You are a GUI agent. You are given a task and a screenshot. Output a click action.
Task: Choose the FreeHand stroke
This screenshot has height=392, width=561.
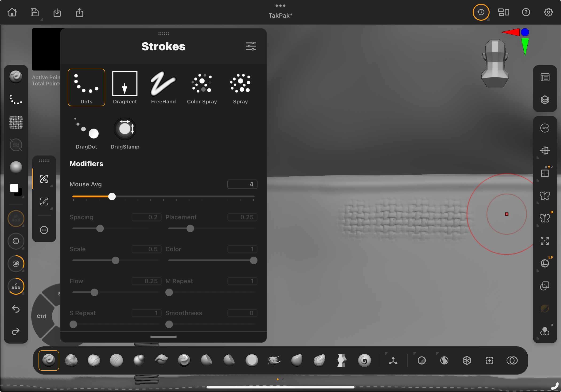tap(163, 87)
